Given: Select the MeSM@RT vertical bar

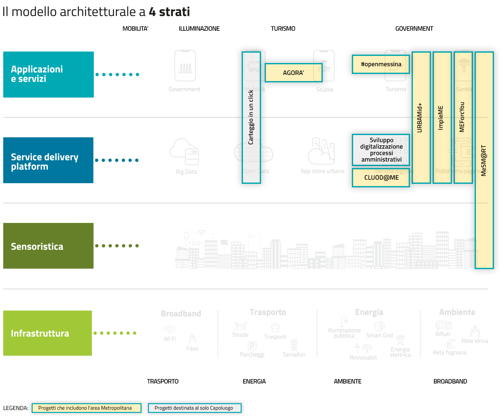Looking at the screenshot, I should [484, 160].
